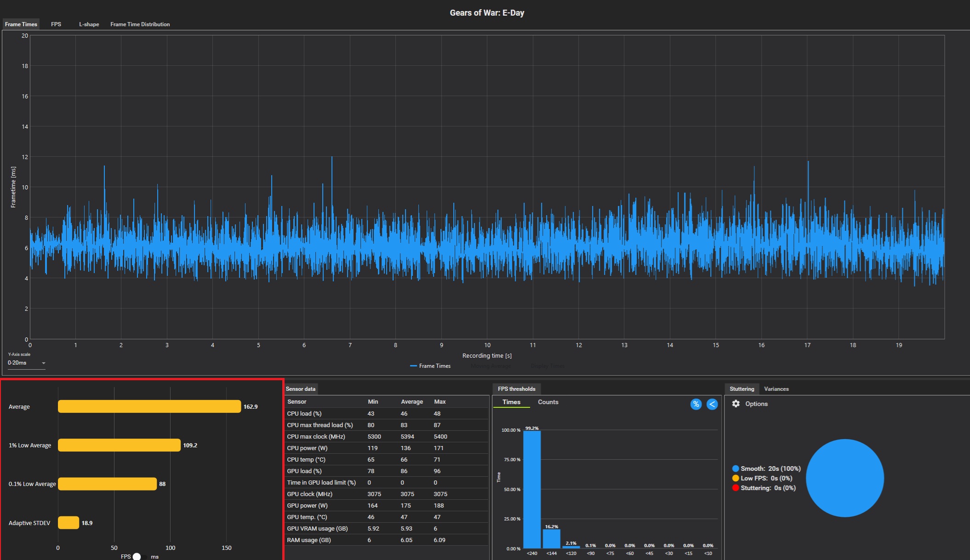Screen dimensions: 970x560
Task: Click the Gears of War: E-Day title
Action: click(487, 13)
